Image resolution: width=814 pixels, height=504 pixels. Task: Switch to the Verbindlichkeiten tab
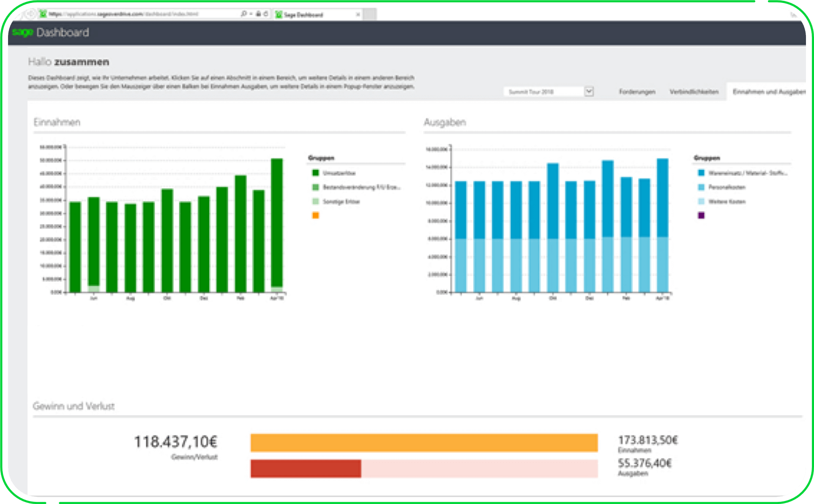pos(694,92)
